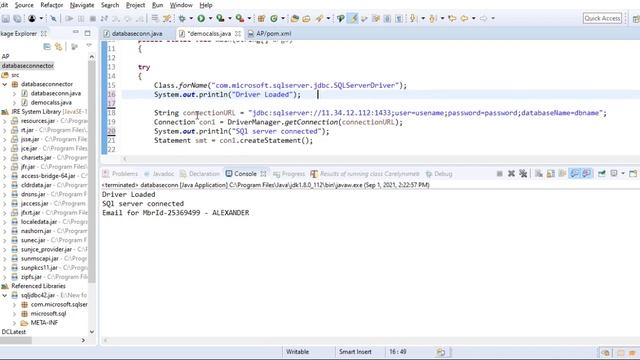Viewport: 640px width, 360px height.
Task: Select democalss.java in the Package Explorer
Action: 51,102
